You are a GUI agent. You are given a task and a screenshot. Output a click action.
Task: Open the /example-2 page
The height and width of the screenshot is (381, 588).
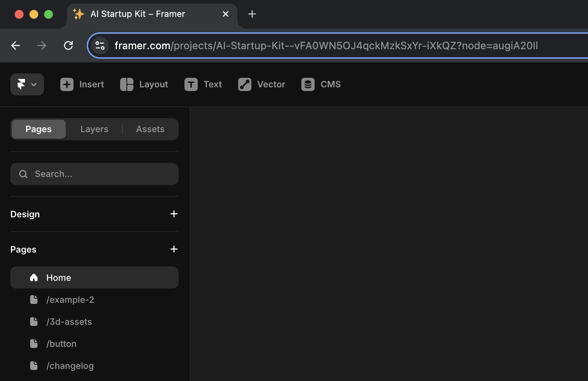click(94, 300)
